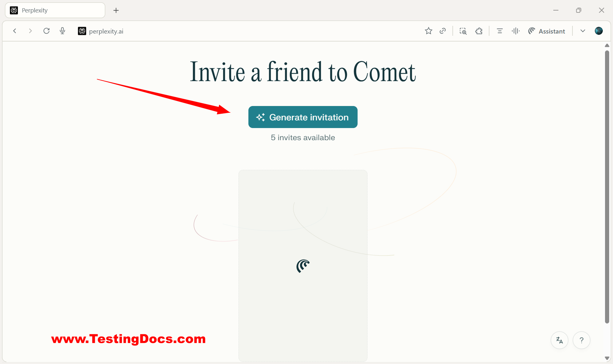Click the reader summary lines icon
The height and width of the screenshot is (364, 613).
tap(500, 31)
